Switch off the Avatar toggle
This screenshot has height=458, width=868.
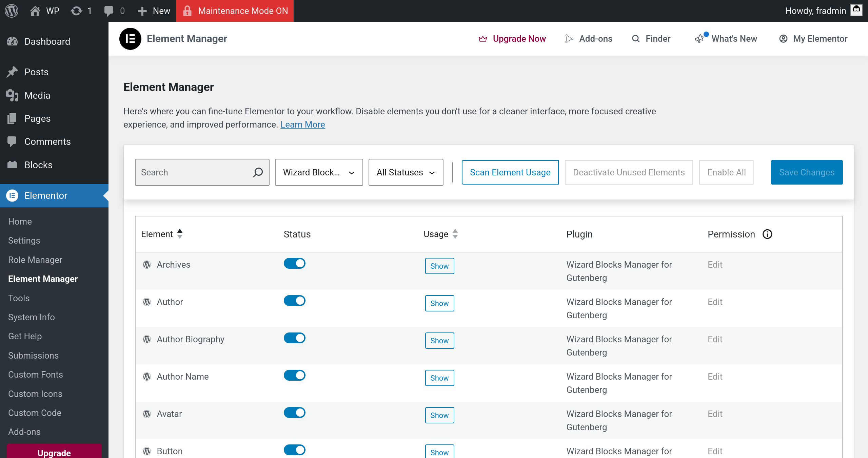point(295,413)
